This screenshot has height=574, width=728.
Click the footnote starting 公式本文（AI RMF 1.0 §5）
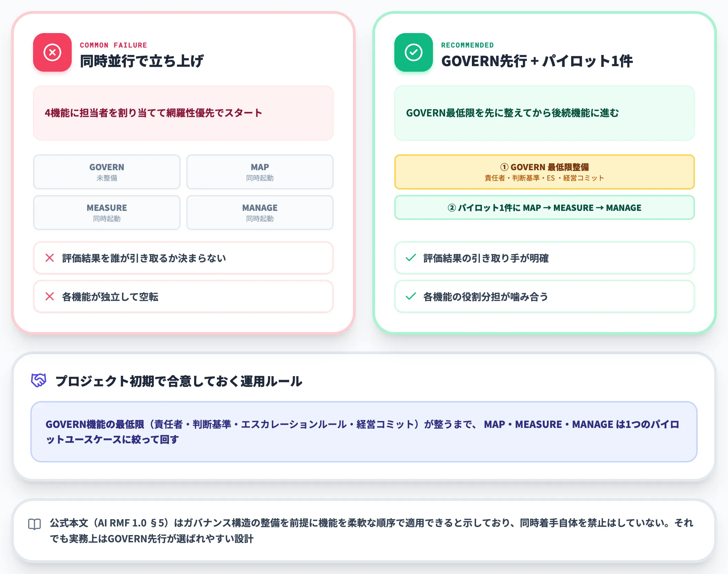pyautogui.click(x=372, y=531)
